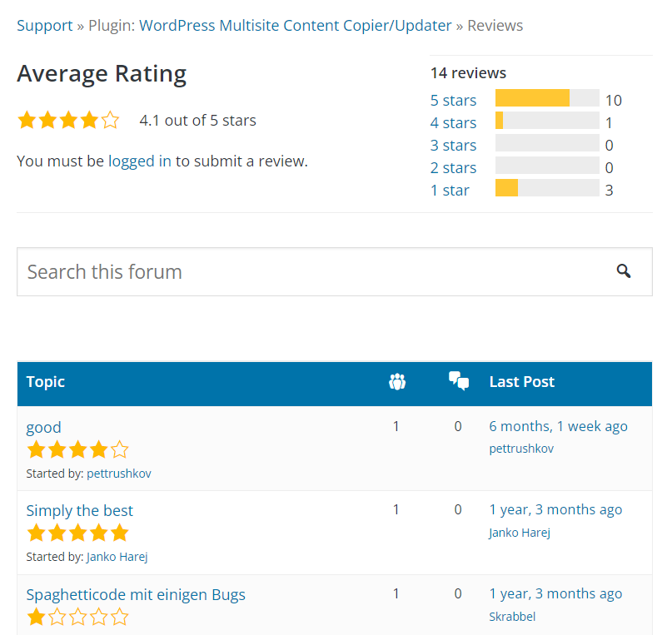Click the star rating under 'good' review

coord(77,449)
